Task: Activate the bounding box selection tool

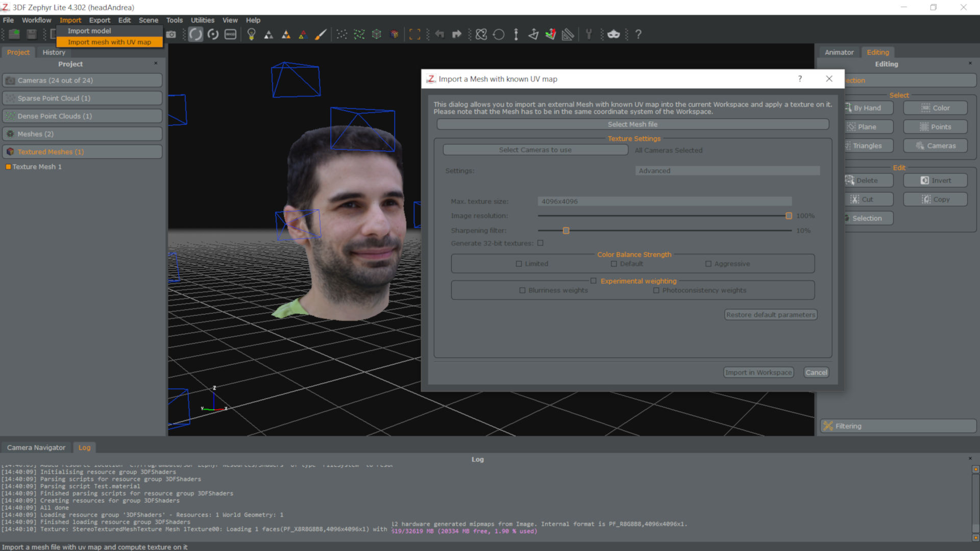Action: 414,34
